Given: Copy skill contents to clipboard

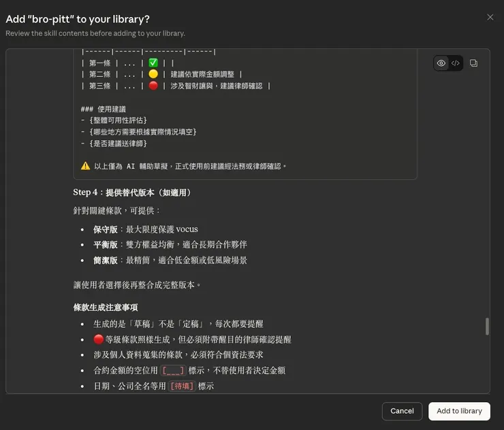Looking at the screenshot, I should [473, 63].
